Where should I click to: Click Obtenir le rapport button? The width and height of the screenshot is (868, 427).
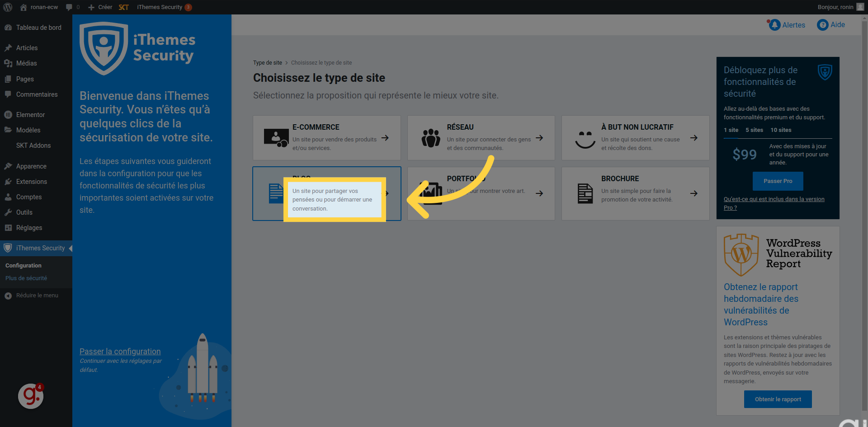pyautogui.click(x=778, y=399)
